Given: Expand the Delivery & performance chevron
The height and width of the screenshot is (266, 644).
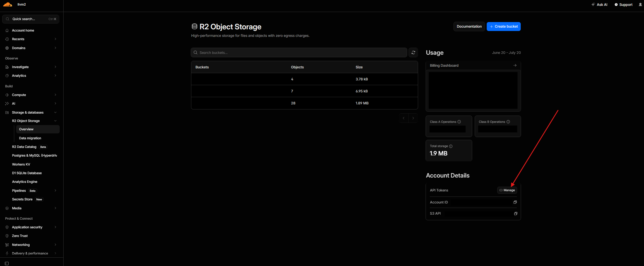Looking at the screenshot, I should [56, 253].
